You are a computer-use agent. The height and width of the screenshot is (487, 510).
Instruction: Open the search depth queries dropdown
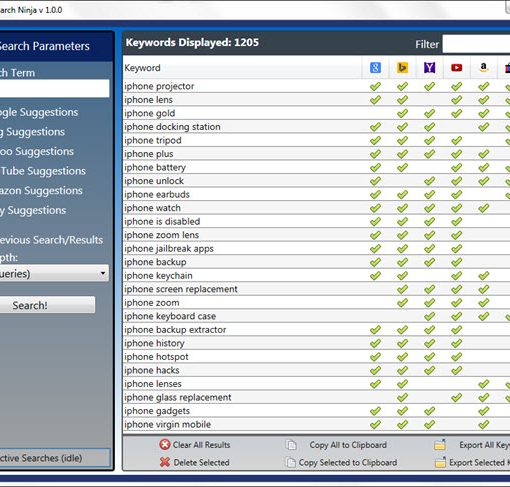pos(54,273)
